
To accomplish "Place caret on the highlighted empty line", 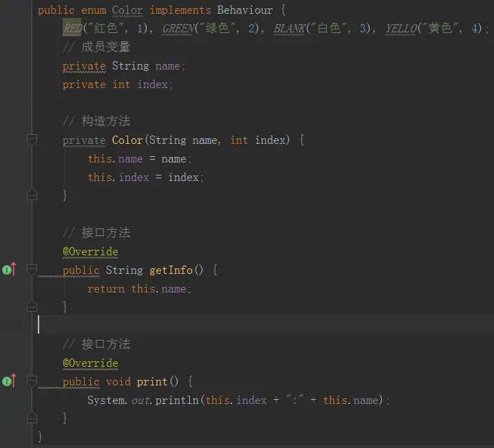I will (263, 324).
